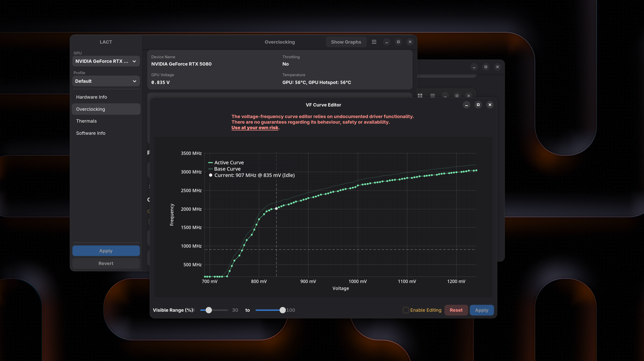Viewport: 644px width, 361px height.
Task: Click the 'Voltage' axis label on the chart
Action: (x=341, y=288)
